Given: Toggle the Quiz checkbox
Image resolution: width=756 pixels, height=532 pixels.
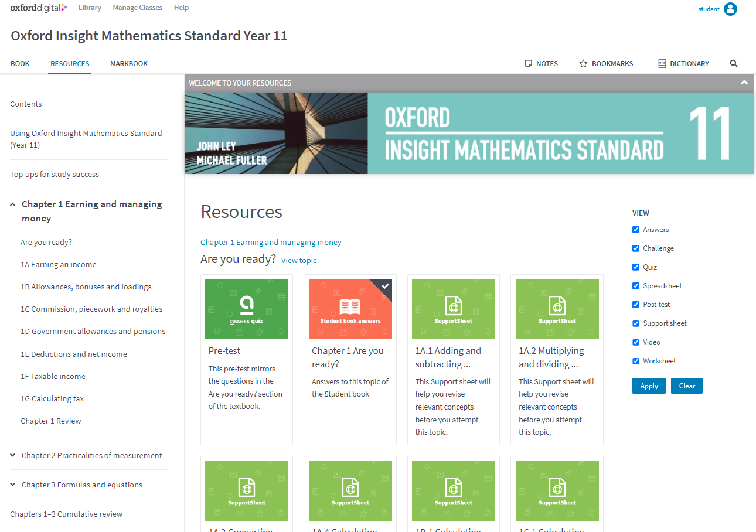Looking at the screenshot, I should click(x=636, y=267).
